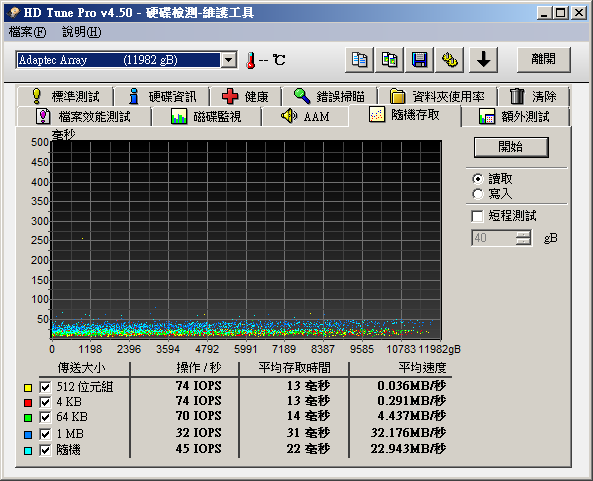This screenshot has height=481, width=593.
Task: Click the thermometer temperature icon
Action: tap(250, 61)
